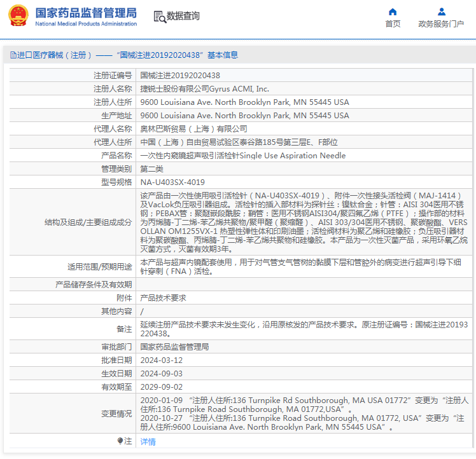This screenshot has width=476, height=459.
Task: Click the 型号规格 row label
Action: pyautogui.click(x=116, y=182)
